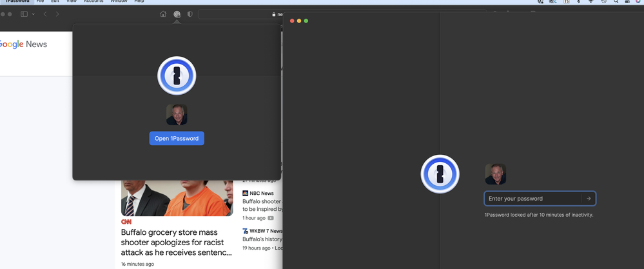Open the View menu
This screenshot has height=269, width=644.
72,2
